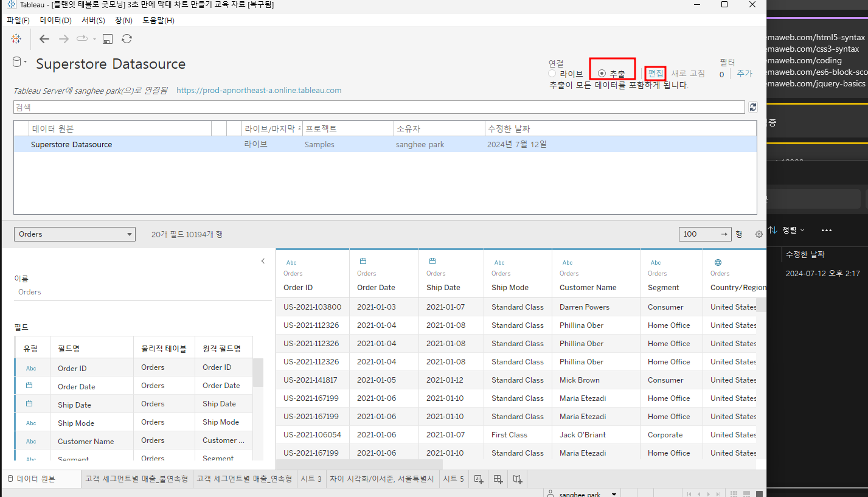Click the Abc type icon above the Customer Name column
Viewport: 868px width, 497px height.
[568, 263]
